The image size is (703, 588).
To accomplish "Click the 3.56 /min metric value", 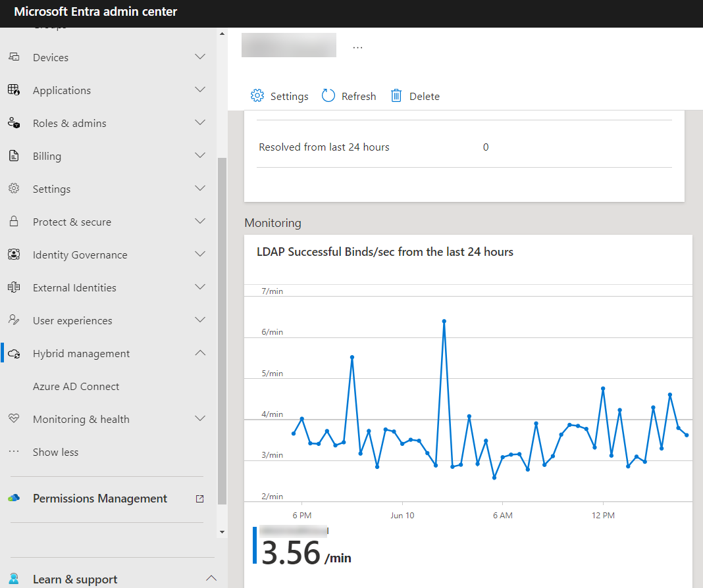I will [306, 553].
